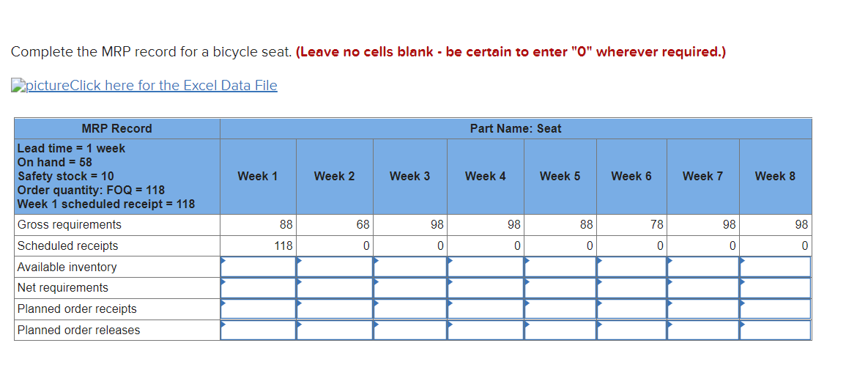Select Net requirements cell for Week 7
The image size is (868, 384).
703,288
